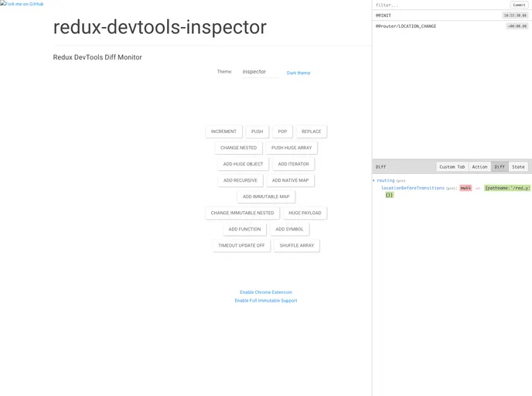Click the green pathname diff value
This screenshot has width=532, height=396.
point(507,188)
